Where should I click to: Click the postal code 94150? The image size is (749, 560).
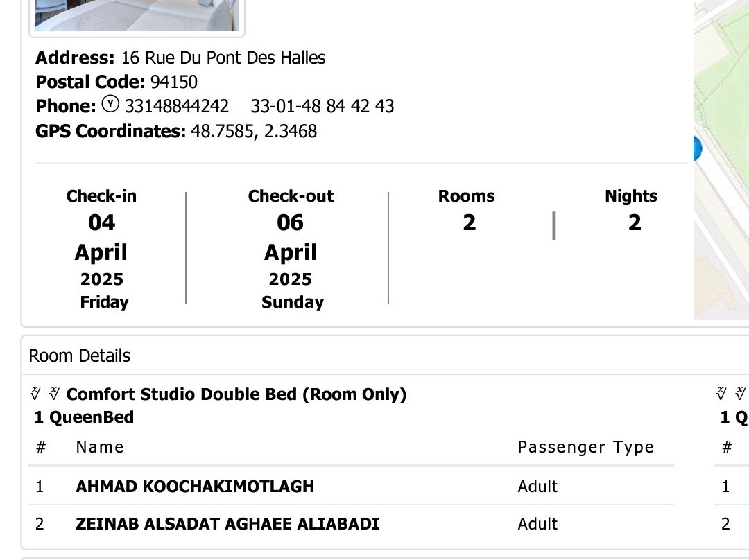(x=174, y=82)
